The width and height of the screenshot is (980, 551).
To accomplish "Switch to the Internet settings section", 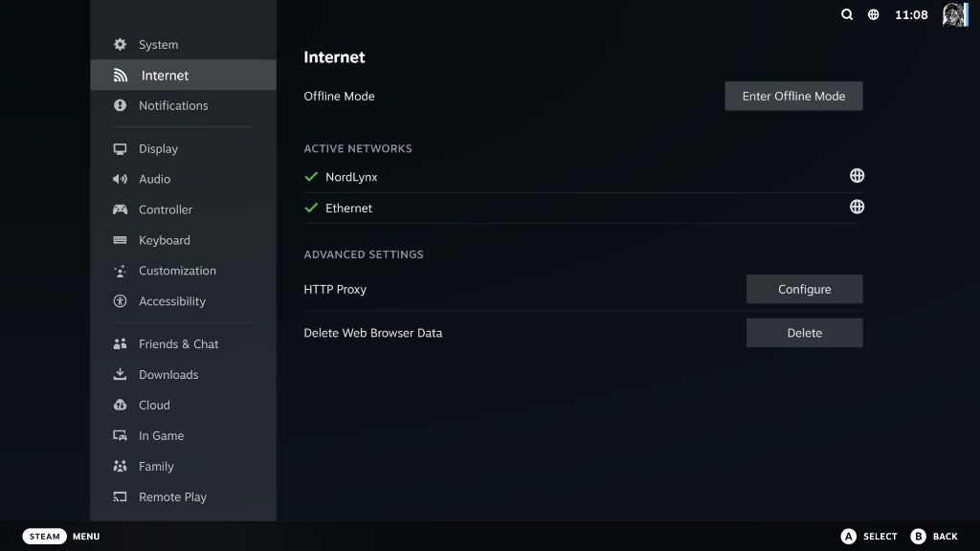I will pos(164,75).
